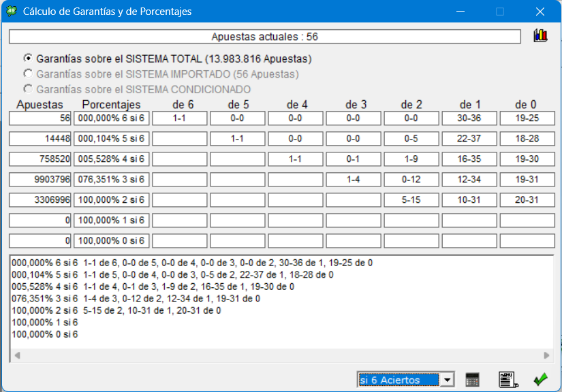Click the 'Apuestas' column header

[x=40, y=105]
